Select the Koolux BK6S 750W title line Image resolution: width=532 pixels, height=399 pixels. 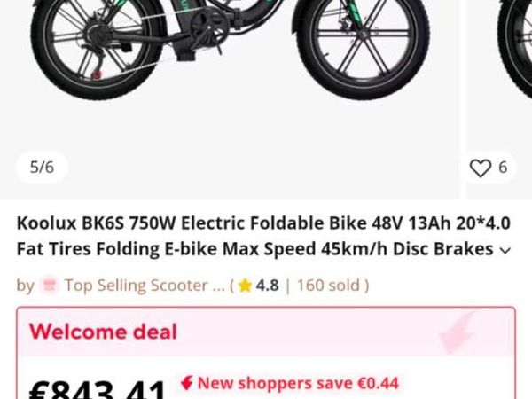pos(263,223)
